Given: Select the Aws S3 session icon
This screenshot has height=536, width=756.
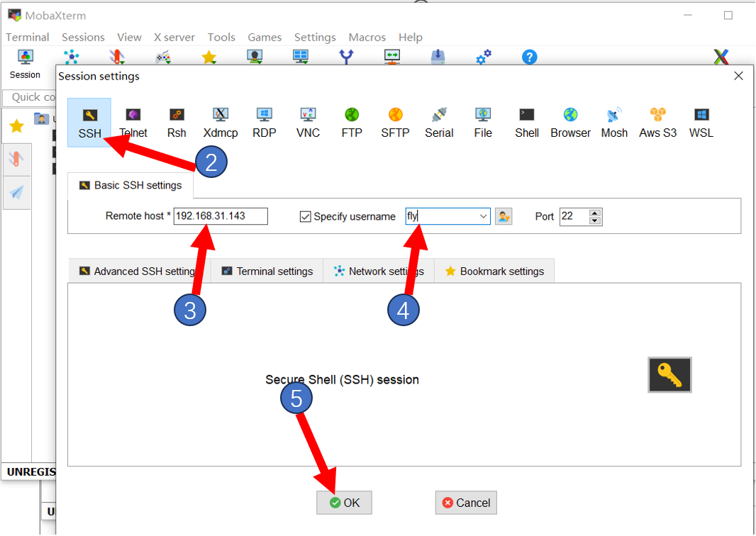Looking at the screenshot, I should click(x=657, y=122).
